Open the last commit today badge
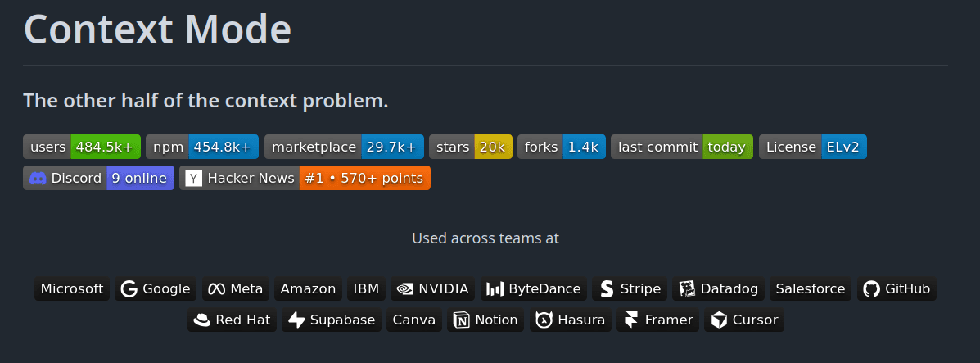Screen dimensions: 980x363 click(x=682, y=147)
